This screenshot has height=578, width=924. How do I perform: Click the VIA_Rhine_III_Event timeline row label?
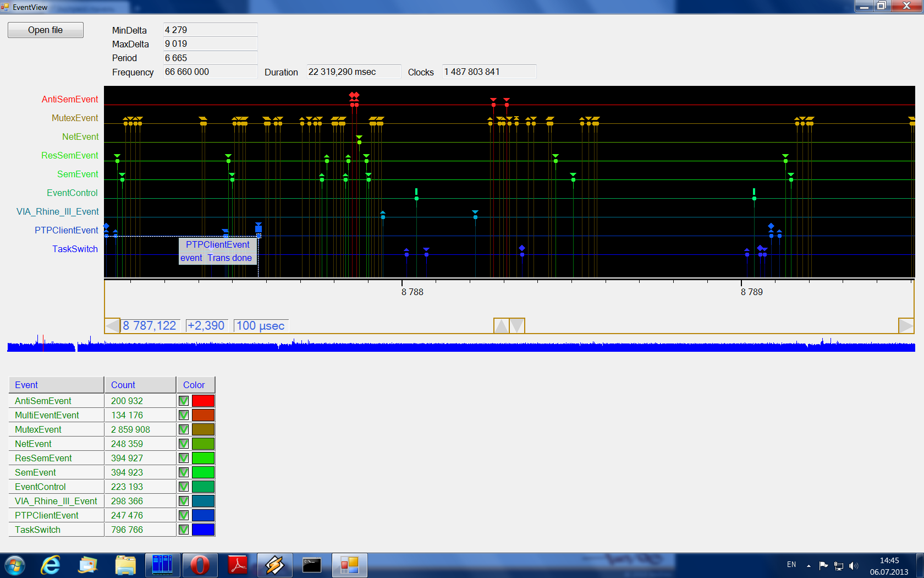click(x=58, y=211)
